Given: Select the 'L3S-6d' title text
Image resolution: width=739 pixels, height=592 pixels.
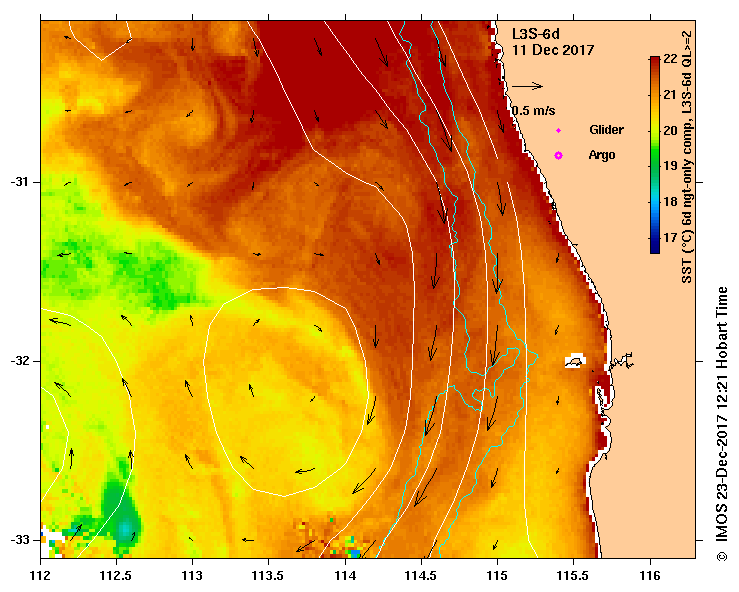Looking at the screenshot, I should [536, 34].
